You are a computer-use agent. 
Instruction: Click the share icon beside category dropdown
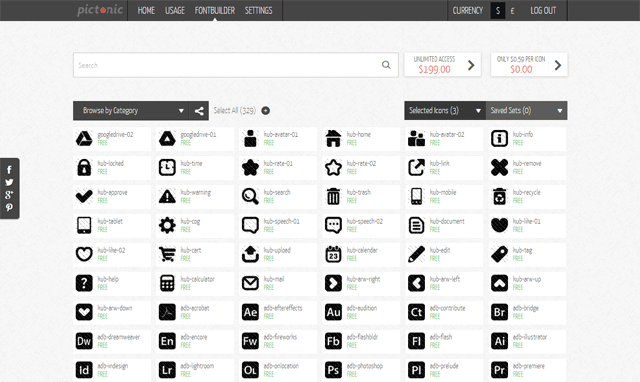(199, 111)
